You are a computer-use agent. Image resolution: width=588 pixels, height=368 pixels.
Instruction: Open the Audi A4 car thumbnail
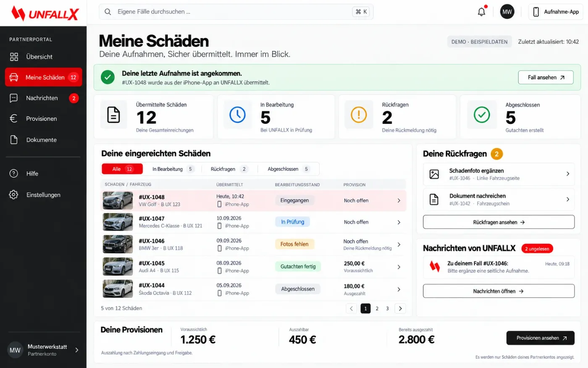tap(118, 267)
